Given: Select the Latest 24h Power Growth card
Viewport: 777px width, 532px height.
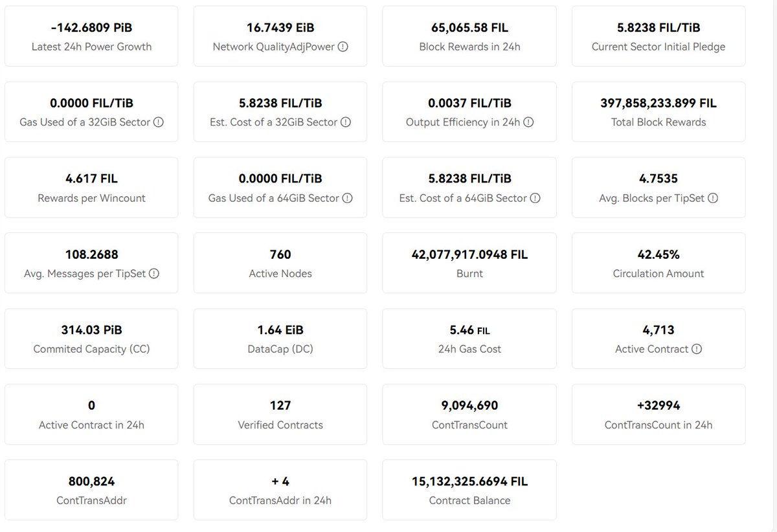Looking at the screenshot, I should (x=91, y=36).
